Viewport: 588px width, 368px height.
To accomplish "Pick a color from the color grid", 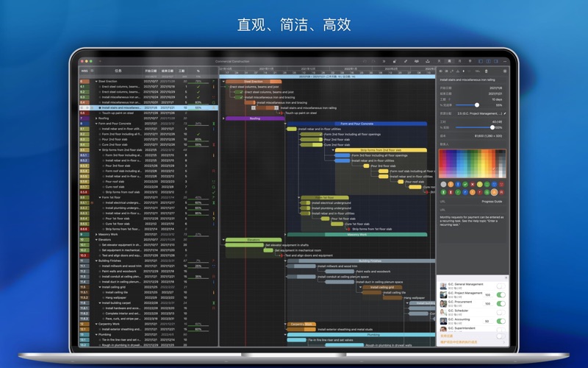I will pos(473,163).
